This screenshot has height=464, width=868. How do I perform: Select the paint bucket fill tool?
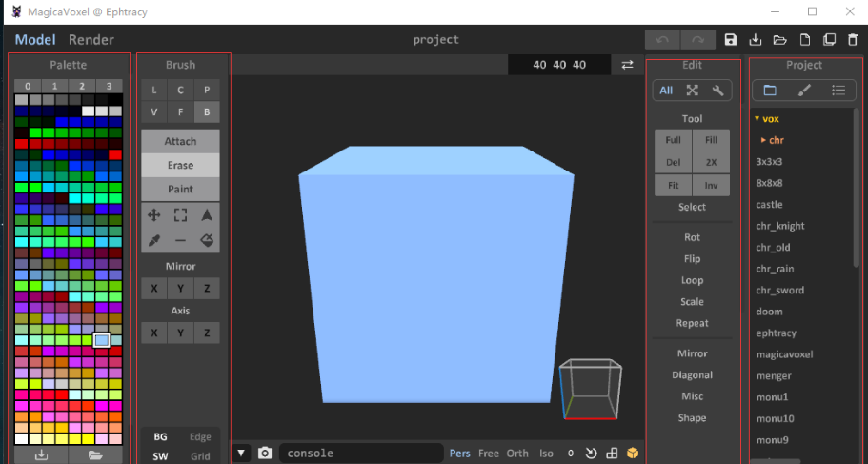207,240
